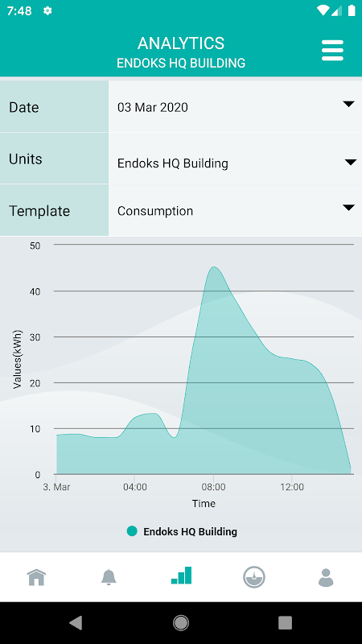Tap the settings gear in status bar
Screen dimensions: 362x644
47,11
